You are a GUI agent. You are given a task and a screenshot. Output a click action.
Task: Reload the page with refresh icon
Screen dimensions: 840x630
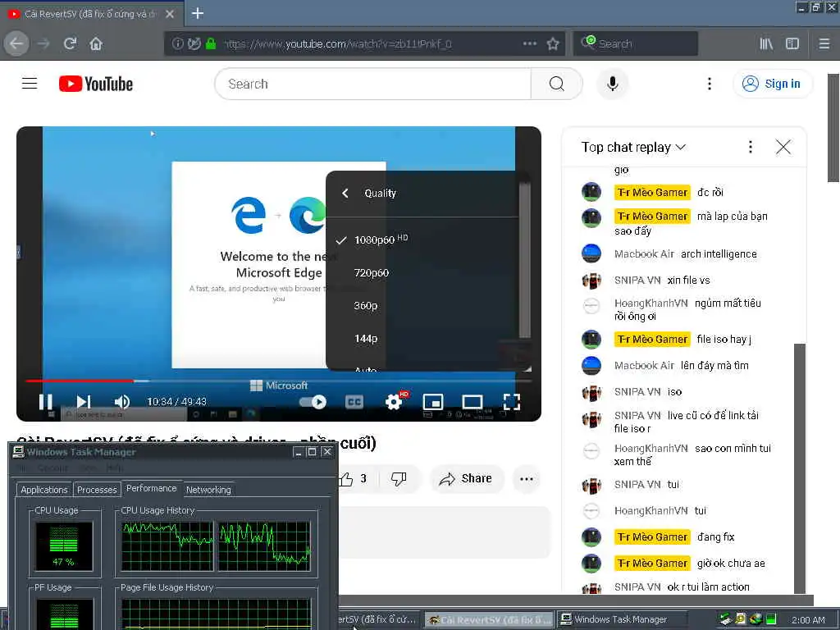[71, 44]
